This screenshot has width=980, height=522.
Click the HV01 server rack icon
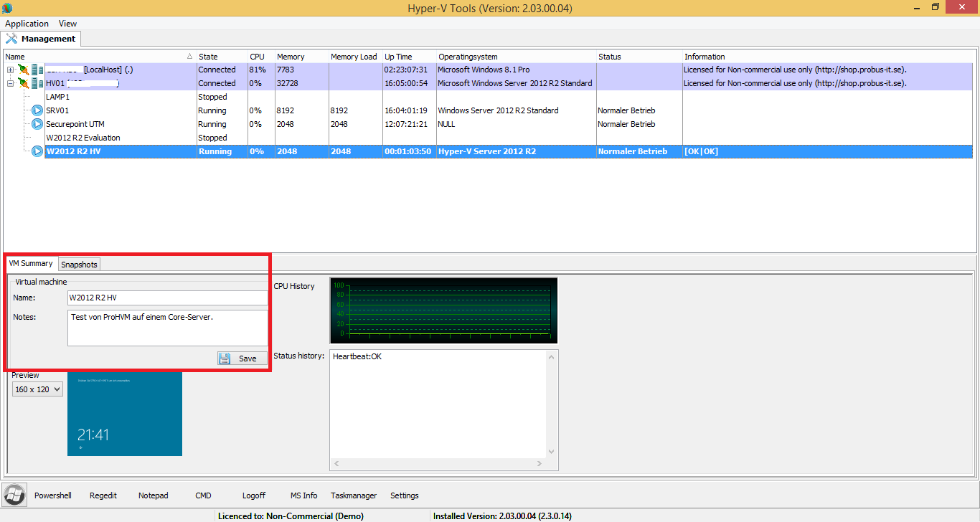pyautogui.click(x=37, y=83)
